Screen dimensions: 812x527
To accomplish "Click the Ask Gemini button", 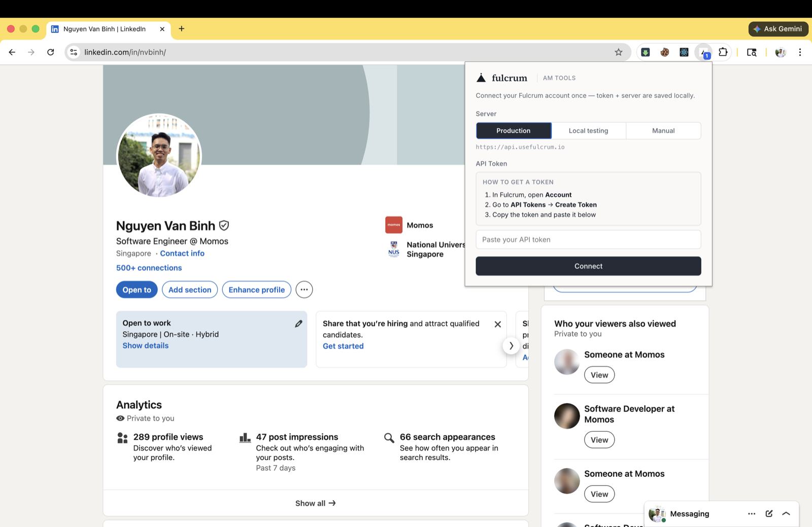I will pyautogui.click(x=779, y=29).
